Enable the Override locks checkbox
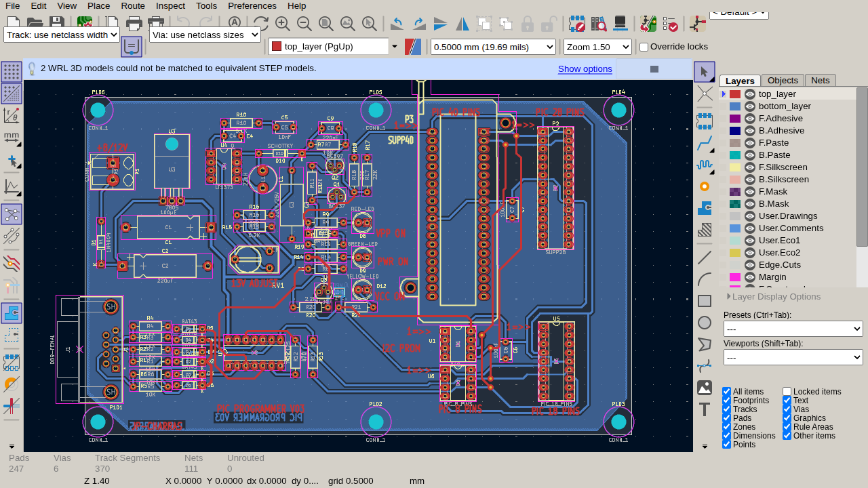868x488 pixels. point(644,47)
